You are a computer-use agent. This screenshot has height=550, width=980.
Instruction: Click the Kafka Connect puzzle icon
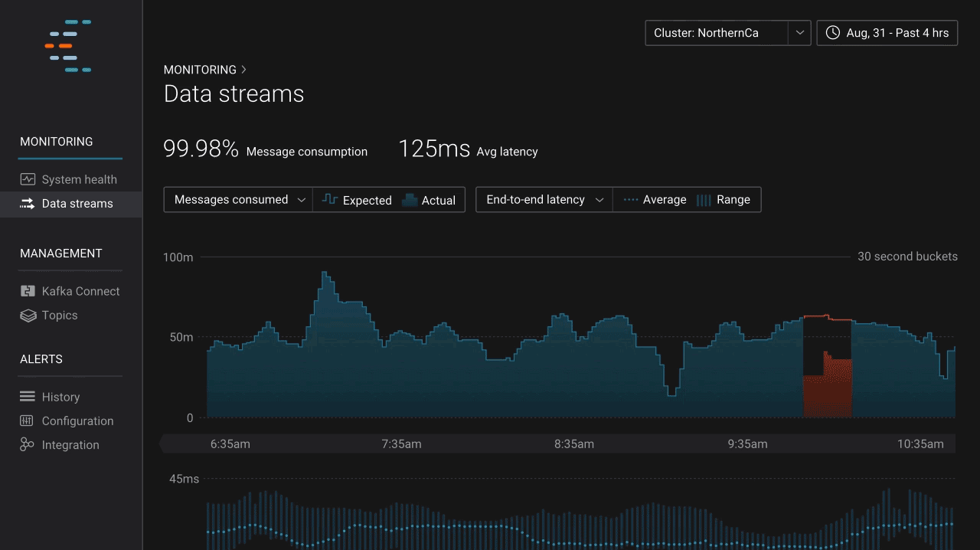click(x=28, y=291)
